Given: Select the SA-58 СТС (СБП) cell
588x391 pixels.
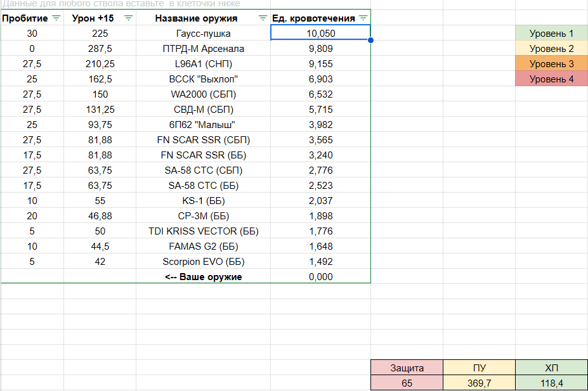Looking at the screenshot, I should 203,170.
